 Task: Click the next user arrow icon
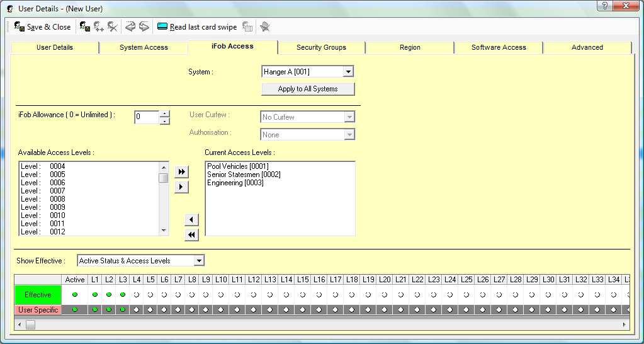(x=144, y=27)
